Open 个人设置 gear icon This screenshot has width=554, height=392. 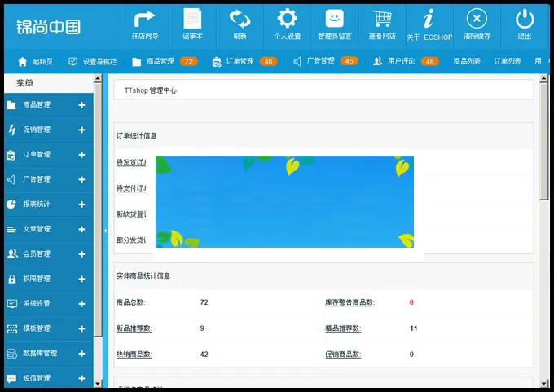pos(287,20)
